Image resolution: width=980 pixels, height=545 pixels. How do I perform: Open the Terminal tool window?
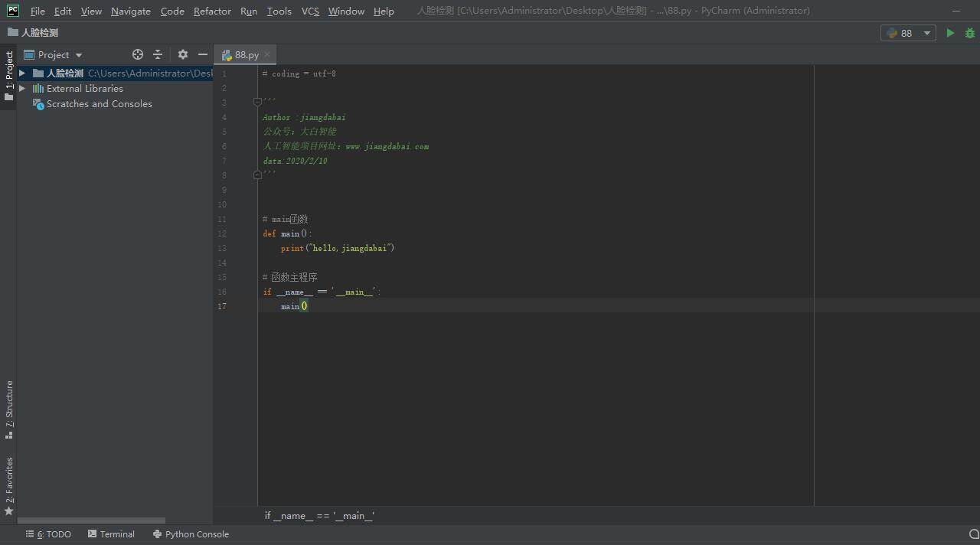(111, 534)
